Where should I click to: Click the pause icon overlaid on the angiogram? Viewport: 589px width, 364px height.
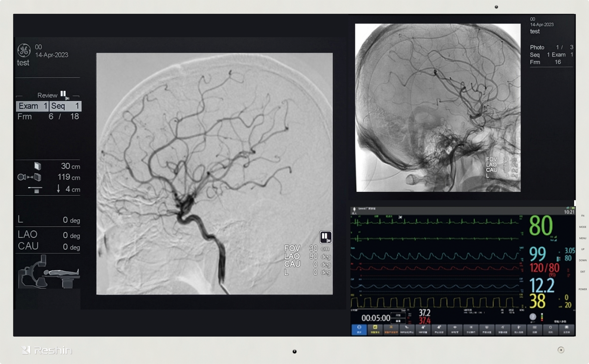326,237
